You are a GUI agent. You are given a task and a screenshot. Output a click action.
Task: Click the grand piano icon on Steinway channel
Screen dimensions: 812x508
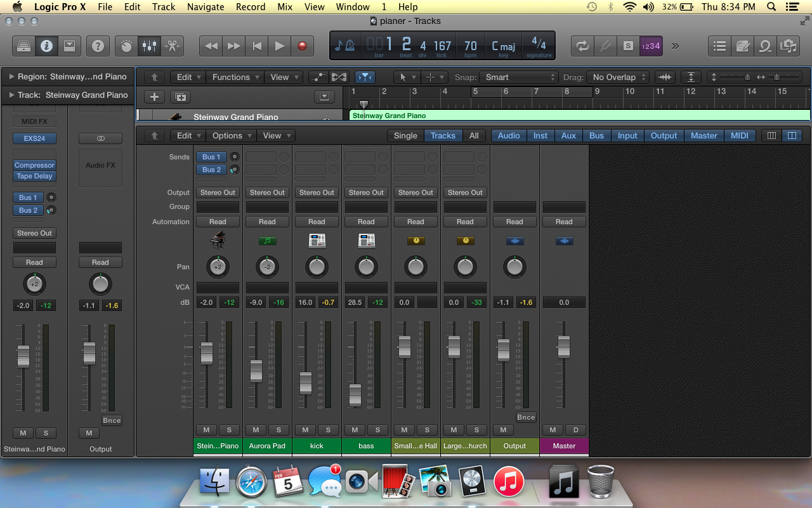tap(218, 241)
